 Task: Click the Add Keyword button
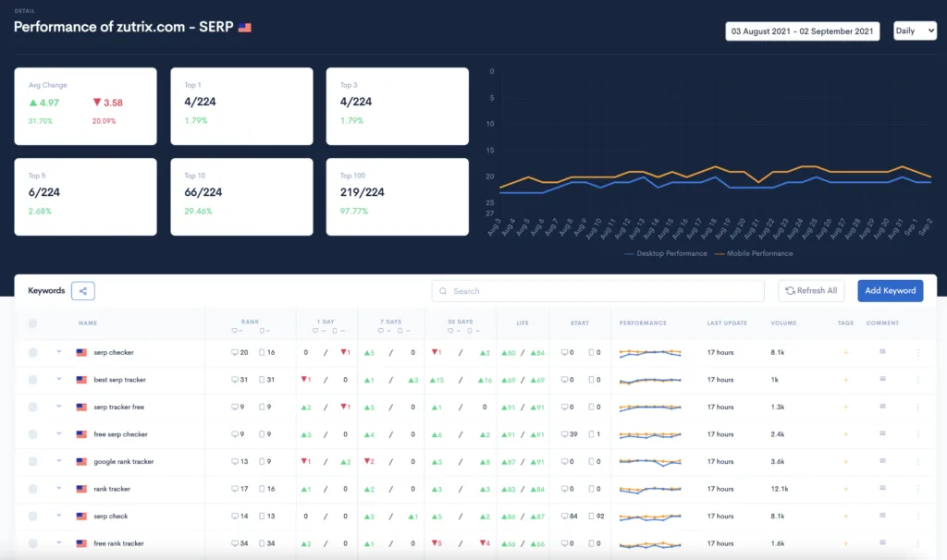tap(890, 291)
